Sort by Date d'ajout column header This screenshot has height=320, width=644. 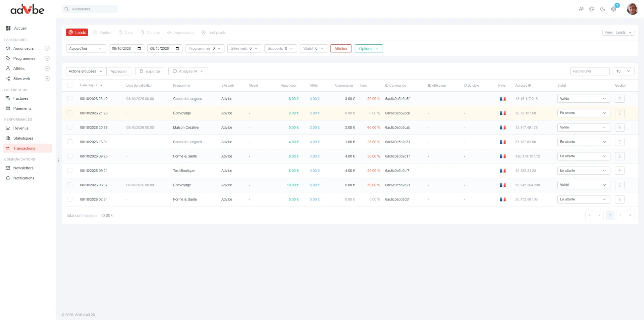[x=91, y=85]
